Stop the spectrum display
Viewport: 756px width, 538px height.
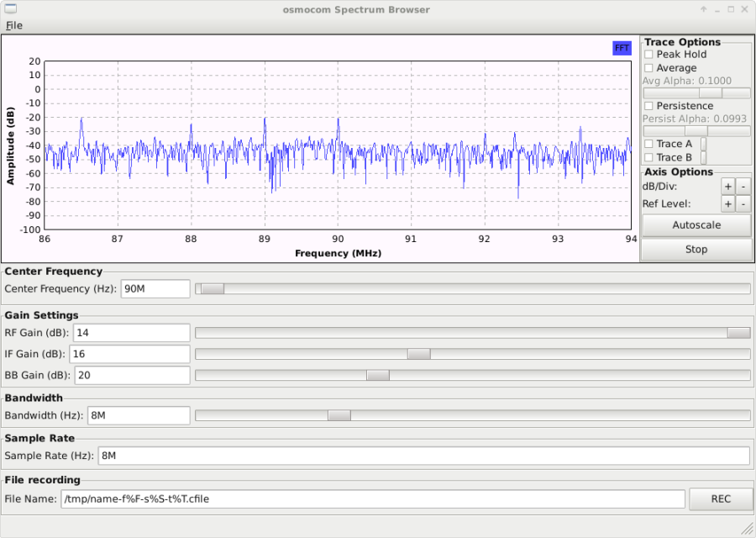pyautogui.click(x=696, y=250)
